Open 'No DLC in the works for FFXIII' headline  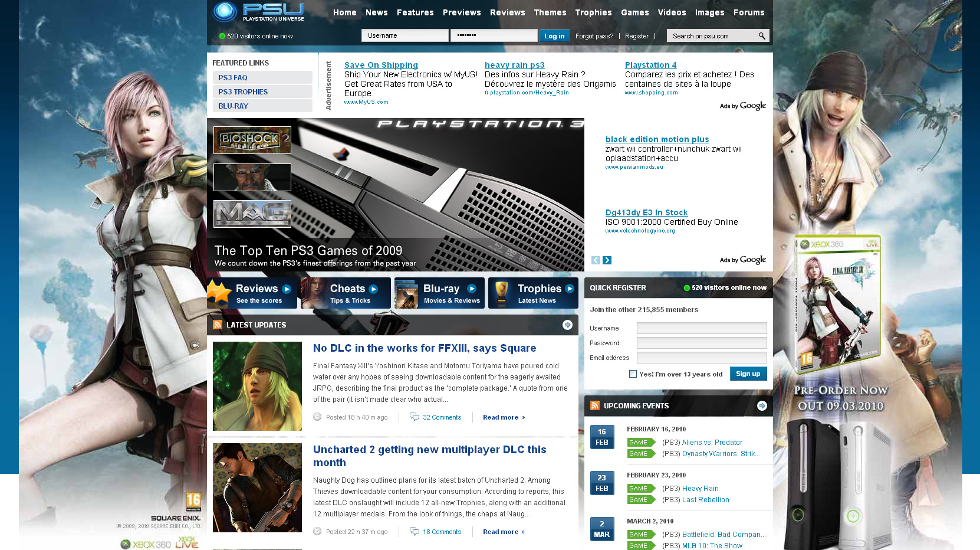click(x=425, y=348)
